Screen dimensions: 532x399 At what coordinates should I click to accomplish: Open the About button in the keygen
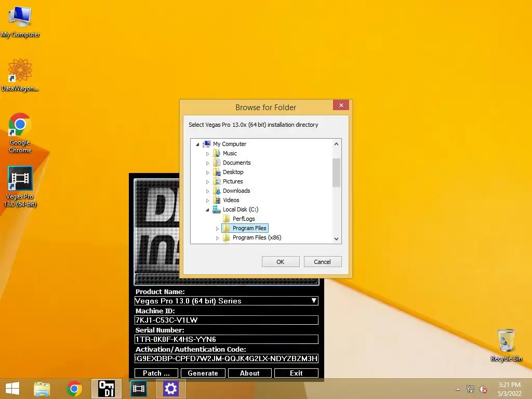[x=250, y=373]
